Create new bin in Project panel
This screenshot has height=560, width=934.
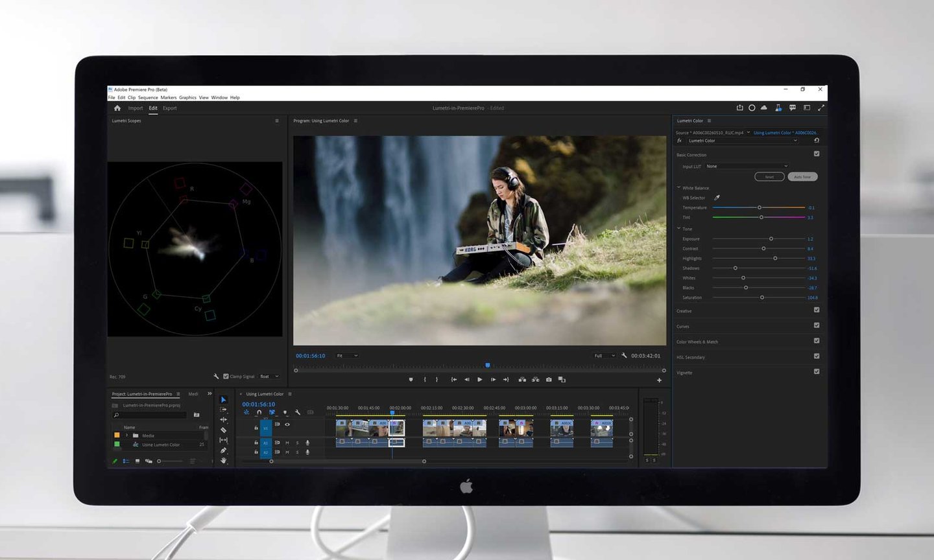197,415
